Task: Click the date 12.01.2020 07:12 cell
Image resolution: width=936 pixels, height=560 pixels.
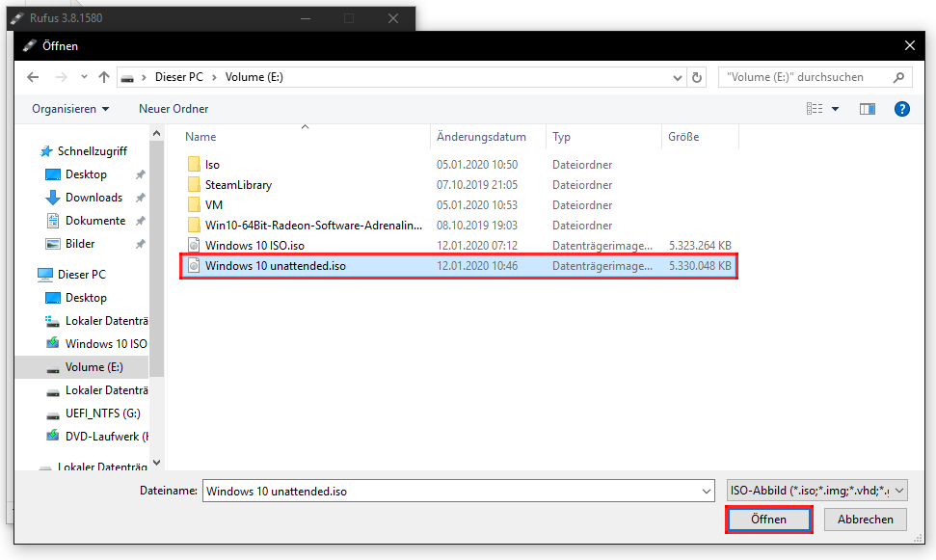Action: coord(477,246)
